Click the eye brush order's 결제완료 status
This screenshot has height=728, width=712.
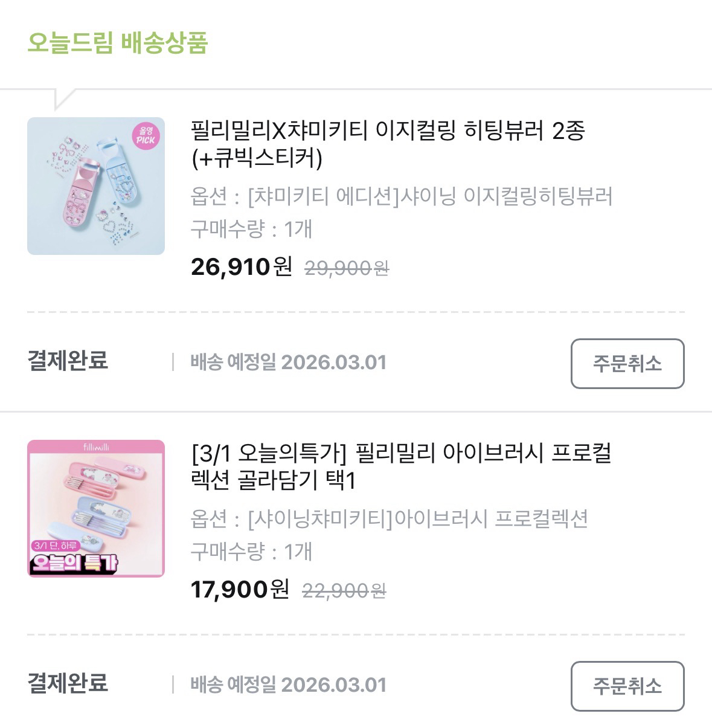coord(68,683)
